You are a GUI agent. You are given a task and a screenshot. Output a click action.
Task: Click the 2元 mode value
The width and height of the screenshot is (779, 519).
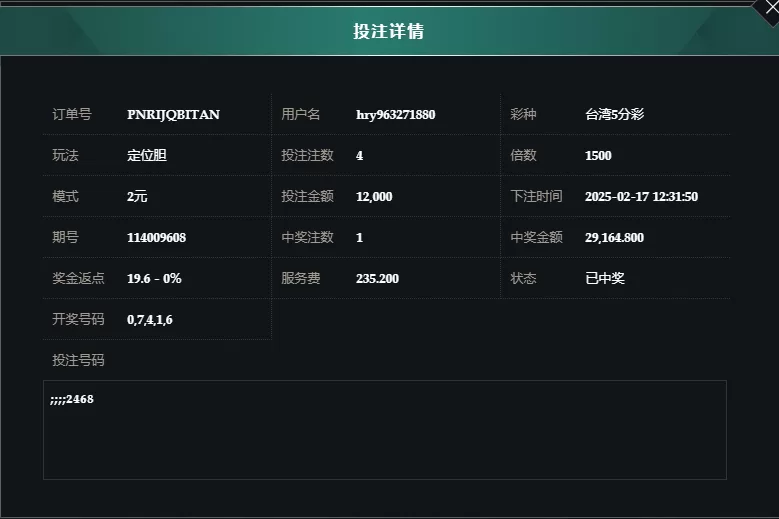(x=137, y=197)
